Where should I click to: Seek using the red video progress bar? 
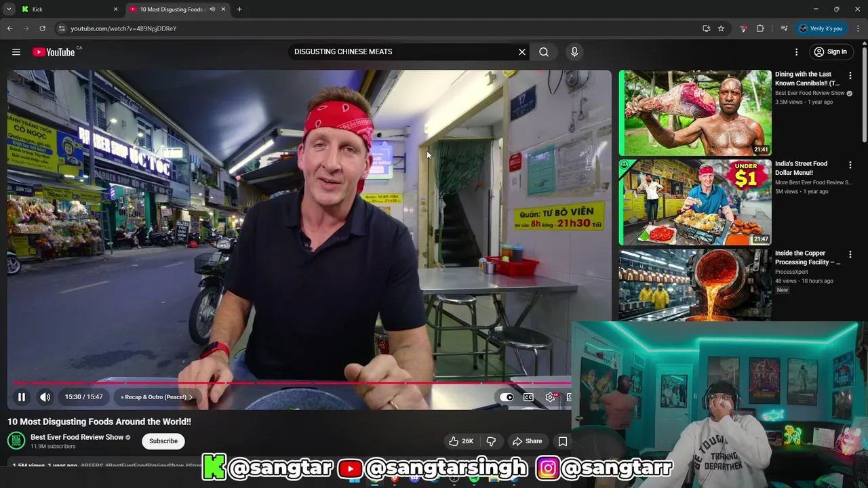coord(292,383)
